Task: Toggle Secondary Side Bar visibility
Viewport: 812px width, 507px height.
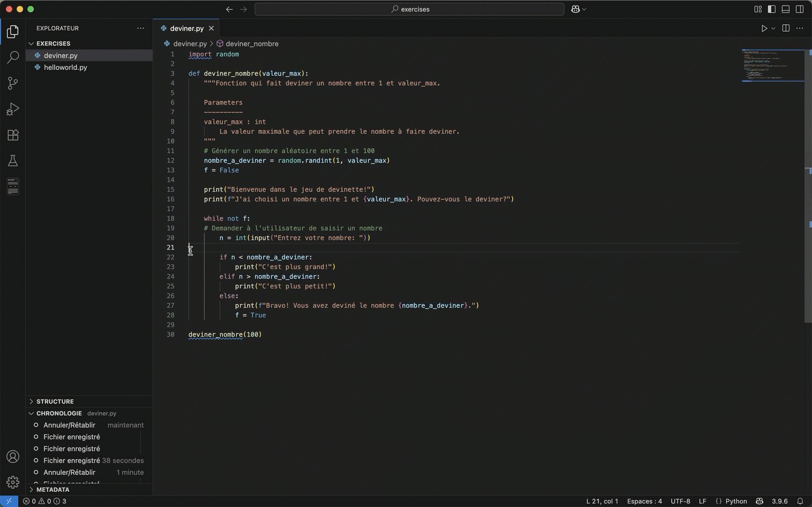Action: [x=800, y=9]
